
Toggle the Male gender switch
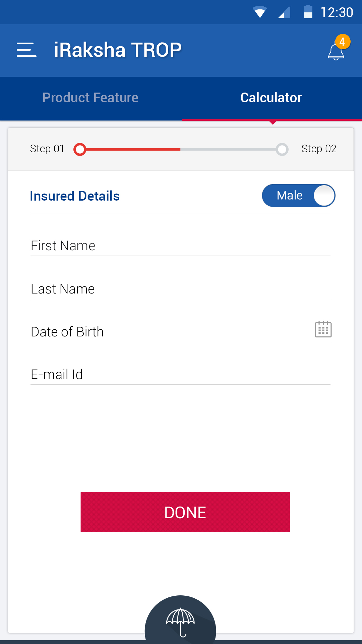(298, 196)
